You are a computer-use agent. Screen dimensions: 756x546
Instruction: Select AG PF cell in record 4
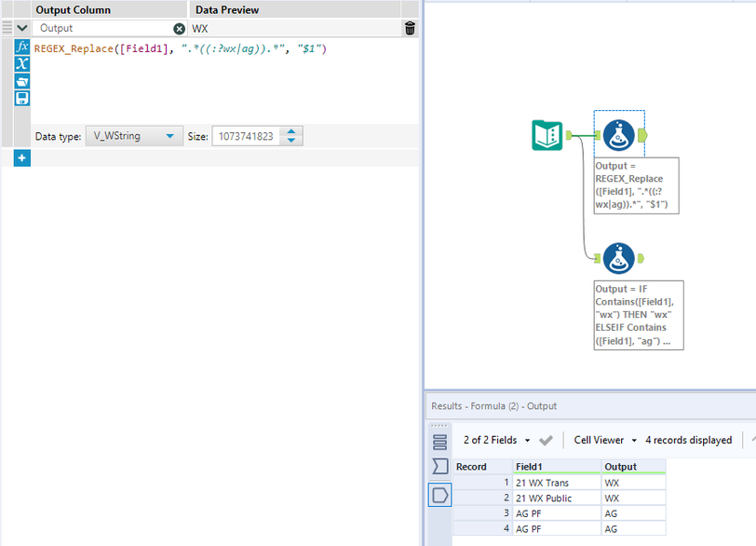click(557, 528)
